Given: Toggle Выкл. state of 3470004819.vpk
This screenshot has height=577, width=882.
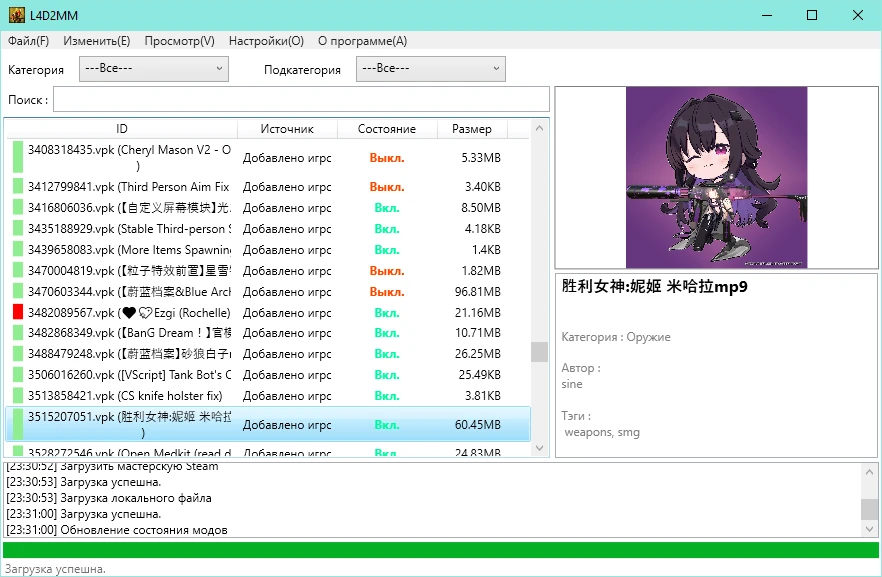Looking at the screenshot, I should 386,271.
